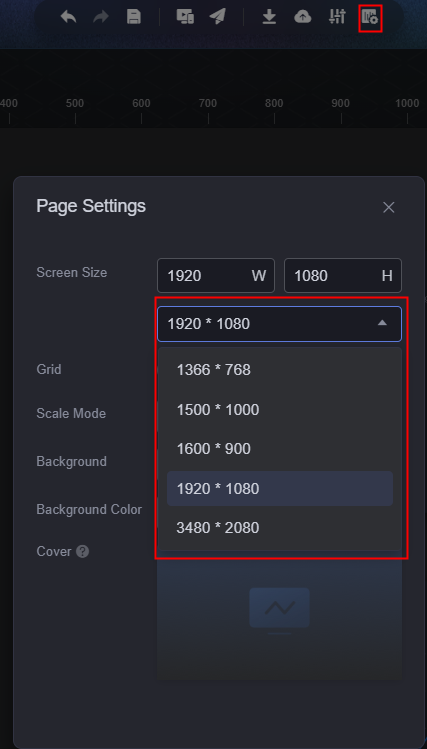Viewport: 427px width, 749px height.
Task: Pick the highlighted 1920 * 1080 entry
Action: point(280,489)
